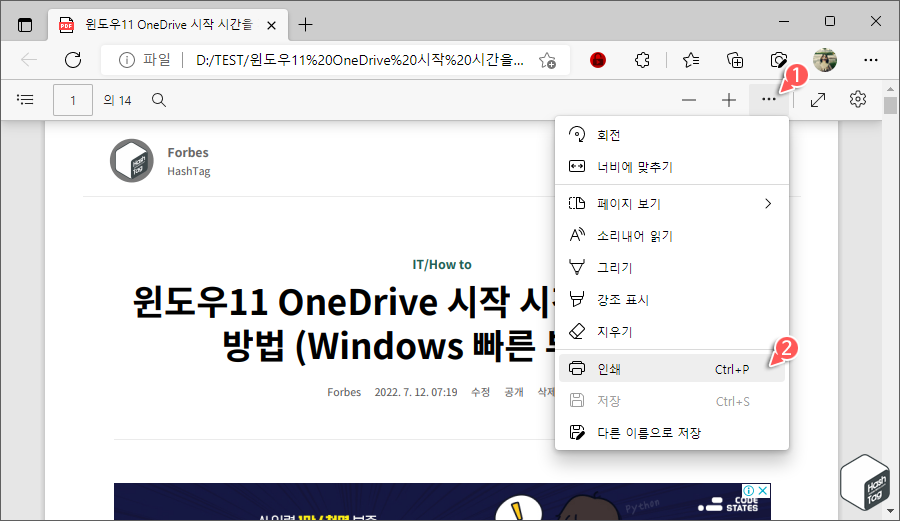Click the vertical scrollbar thumb

coord(890,105)
